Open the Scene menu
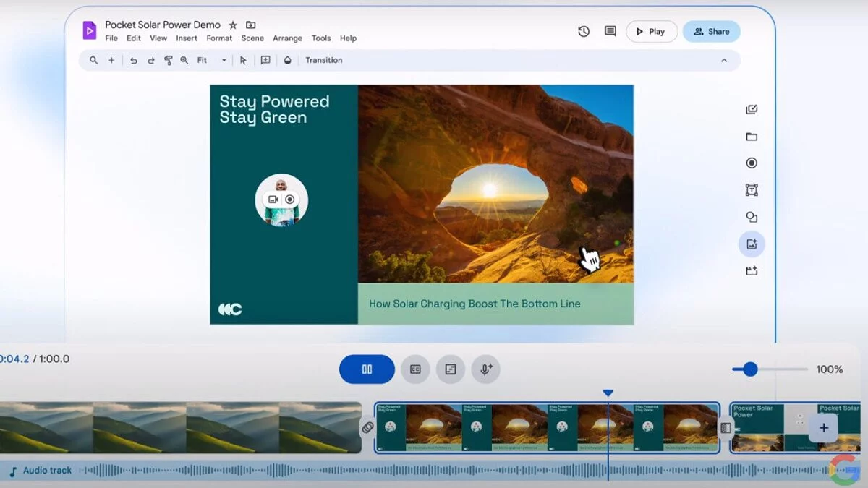Viewport: 868px width, 488px height. pyautogui.click(x=252, y=38)
